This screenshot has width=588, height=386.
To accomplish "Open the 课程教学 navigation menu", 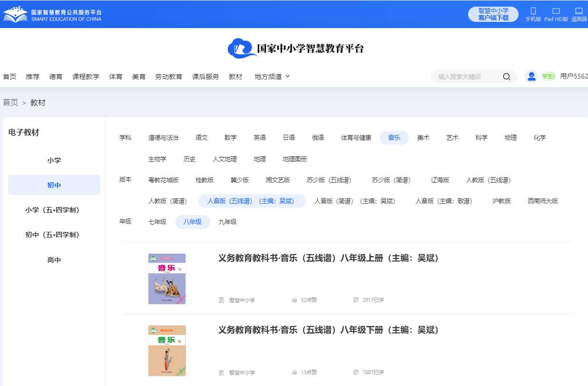I will click(x=86, y=77).
